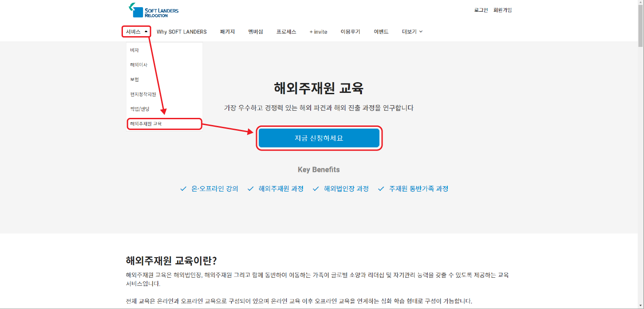644x309 pixels.
Task: Click paragraph starting 전체 교육은 온라인과
Action: (x=299, y=301)
